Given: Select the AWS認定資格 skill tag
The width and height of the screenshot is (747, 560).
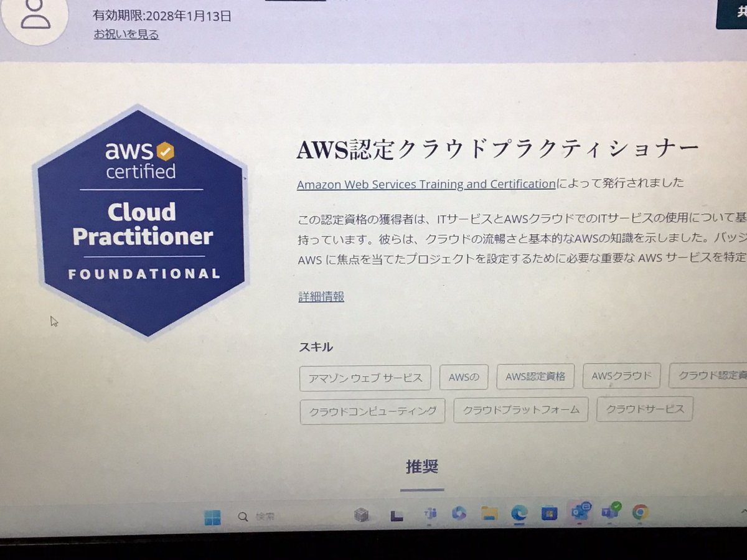Looking at the screenshot, I should (x=535, y=376).
